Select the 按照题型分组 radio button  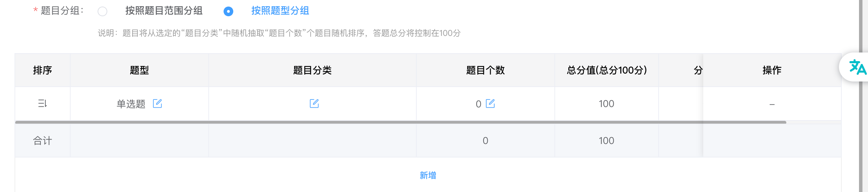tap(228, 11)
